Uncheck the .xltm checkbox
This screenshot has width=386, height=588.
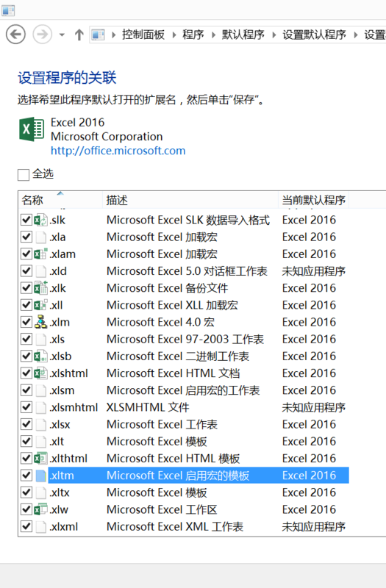click(x=26, y=475)
